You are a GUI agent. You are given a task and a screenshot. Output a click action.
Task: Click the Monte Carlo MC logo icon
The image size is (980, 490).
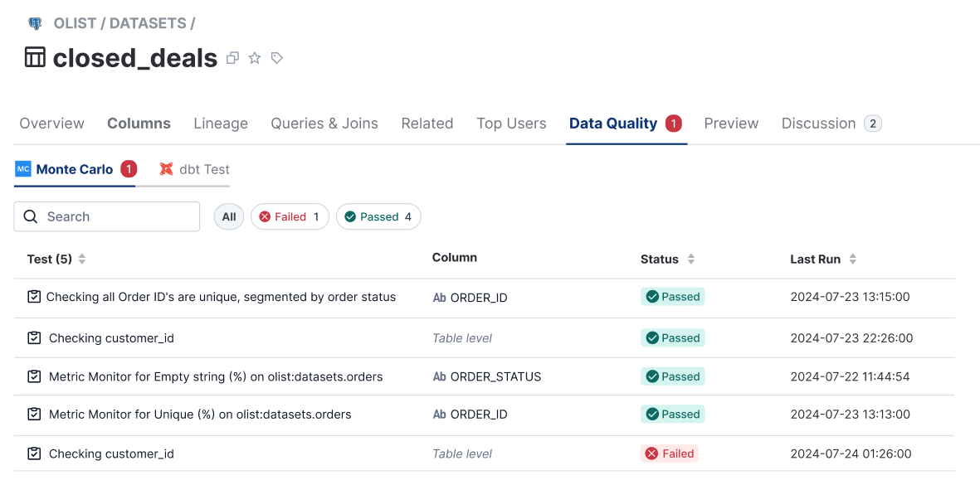pos(23,169)
